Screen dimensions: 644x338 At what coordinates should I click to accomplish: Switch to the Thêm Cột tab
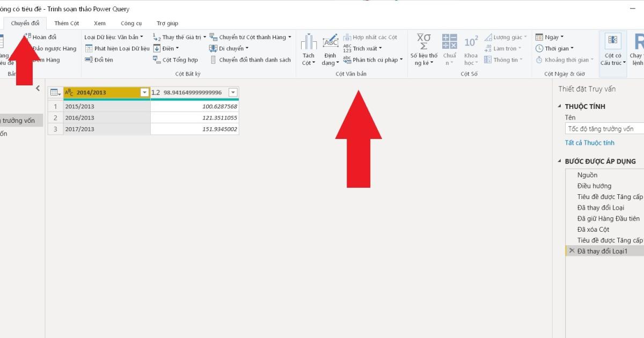[67, 23]
